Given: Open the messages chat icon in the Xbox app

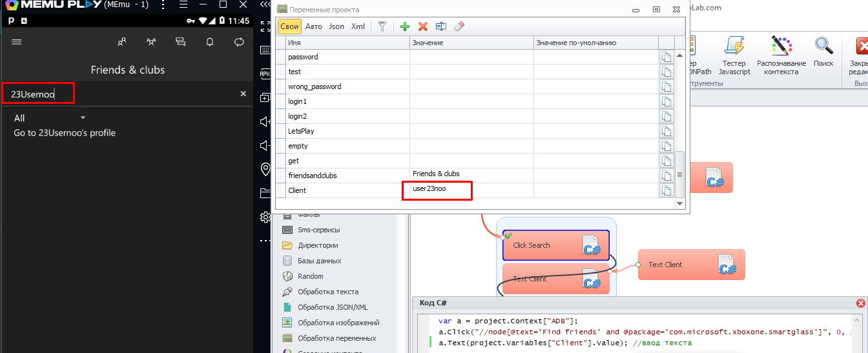Looking at the screenshot, I should (180, 42).
